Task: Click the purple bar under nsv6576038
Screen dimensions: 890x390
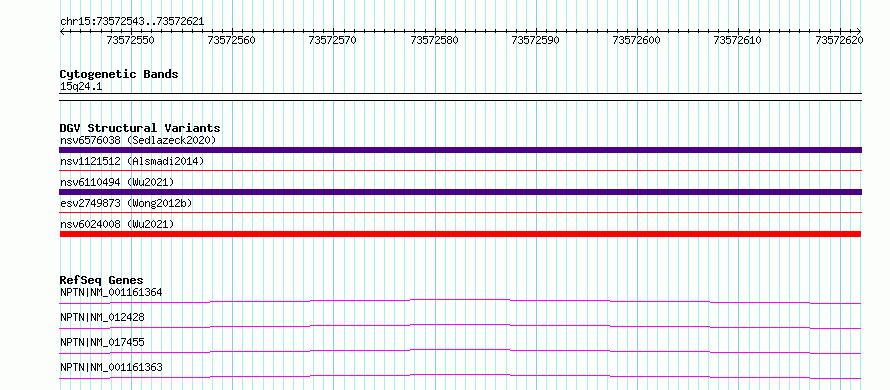Action: click(460, 150)
